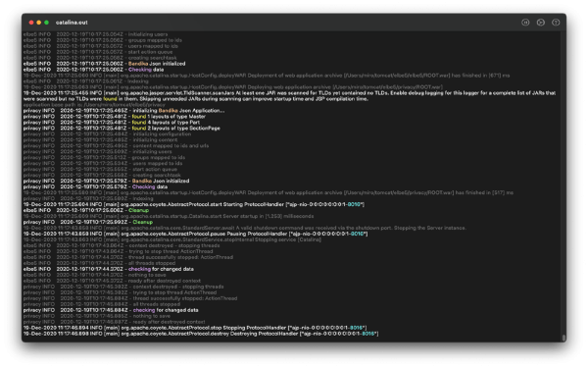Close the catalina.out window
This screenshot has height=368, width=588.
tap(31, 23)
